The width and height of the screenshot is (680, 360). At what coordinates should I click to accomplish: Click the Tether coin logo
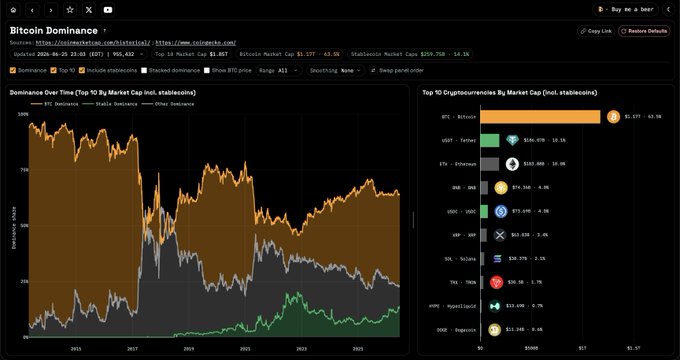coord(512,140)
